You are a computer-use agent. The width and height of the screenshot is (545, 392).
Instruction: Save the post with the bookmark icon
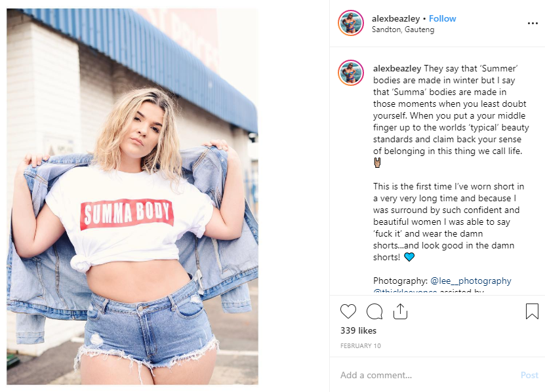tap(532, 311)
